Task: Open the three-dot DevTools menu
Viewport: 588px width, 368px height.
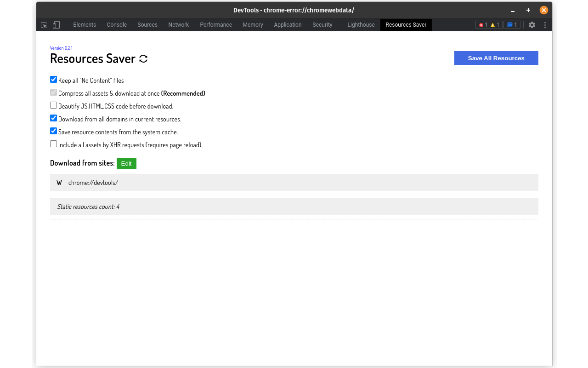Action: pos(545,25)
